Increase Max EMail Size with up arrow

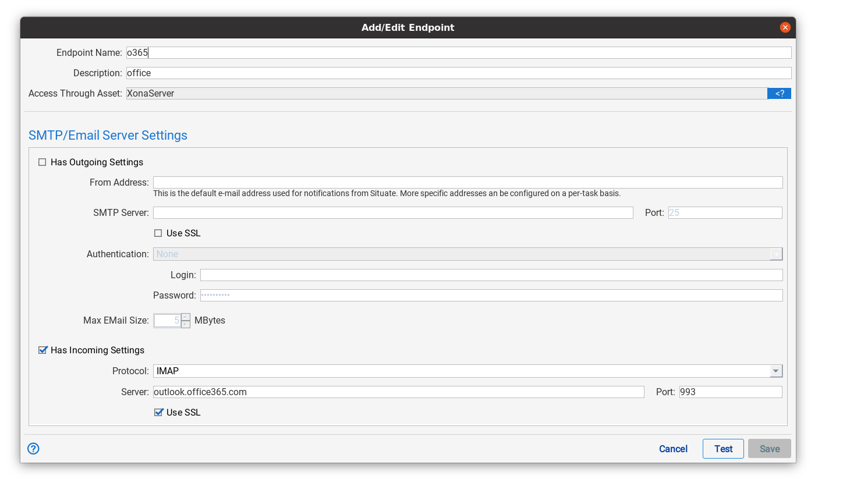[x=186, y=317]
